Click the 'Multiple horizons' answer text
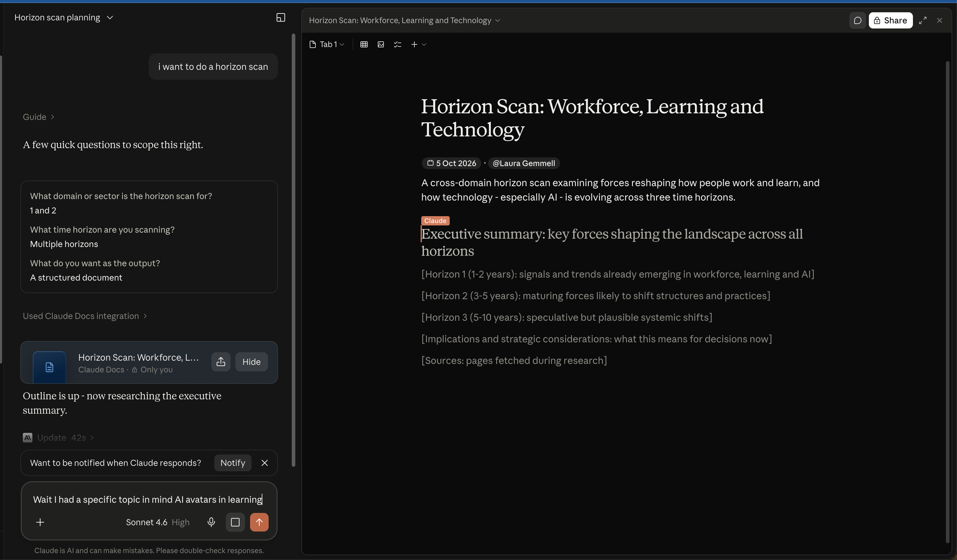This screenshot has height=560, width=957. tap(64, 244)
